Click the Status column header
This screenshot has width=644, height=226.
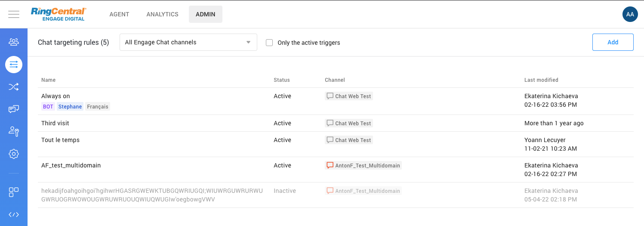[x=282, y=80]
